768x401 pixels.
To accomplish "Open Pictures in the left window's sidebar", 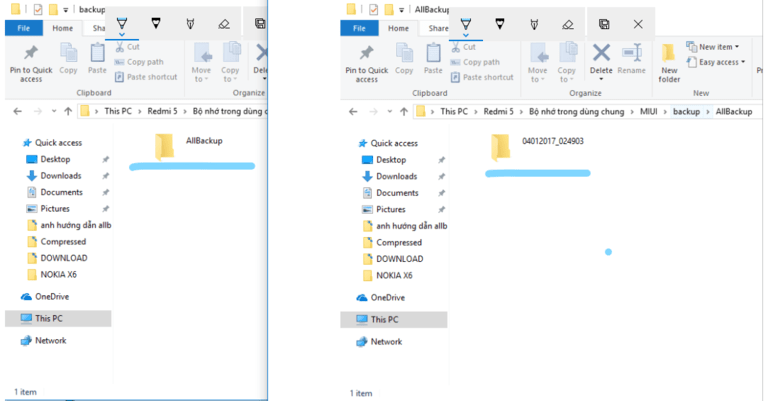I will [48, 209].
